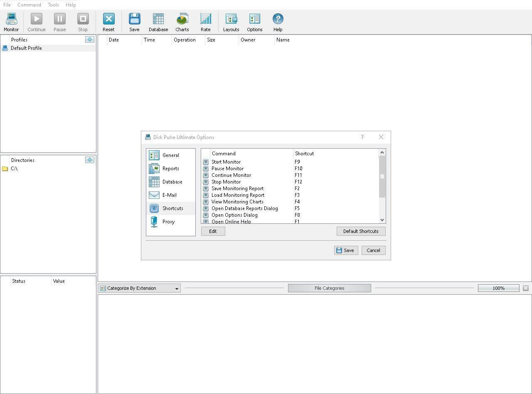The width and height of the screenshot is (532, 394).
Task: Select the View Monitoring Charts row
Action: click(x=290, y=202)
